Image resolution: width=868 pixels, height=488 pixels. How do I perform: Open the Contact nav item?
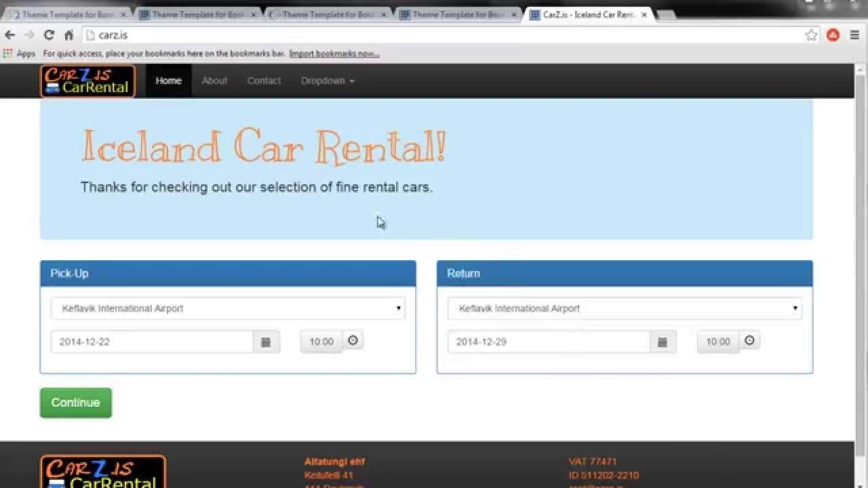tap(264, 81)
